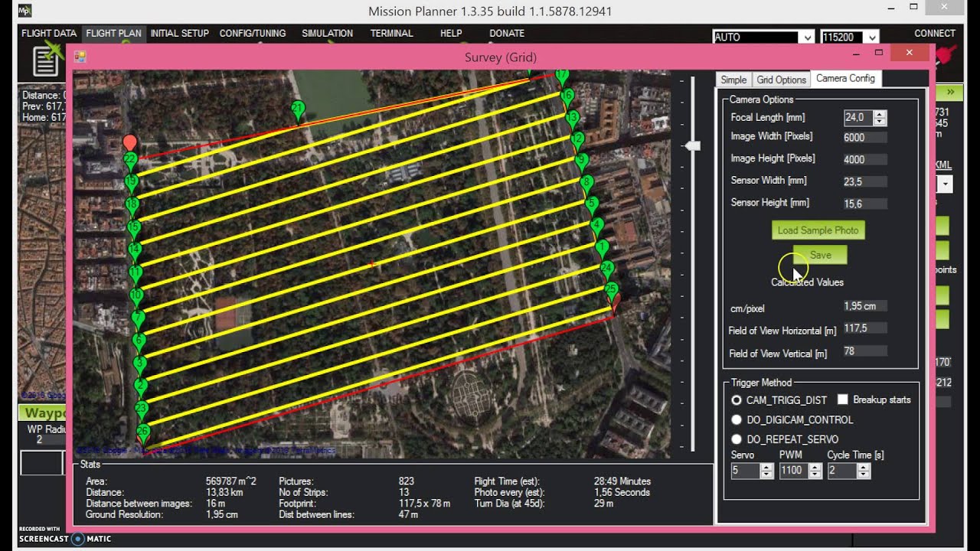Choose the DO_DIGICAM_CONTROL radio option
The image size is (980, 551).
tap(737, 420)
